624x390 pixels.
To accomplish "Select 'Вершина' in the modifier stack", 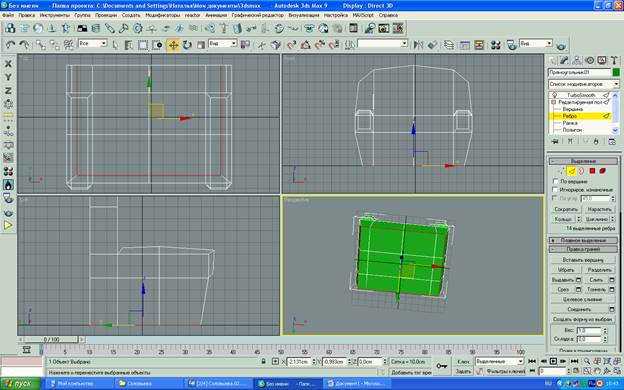I will click(x=573, y=109).
